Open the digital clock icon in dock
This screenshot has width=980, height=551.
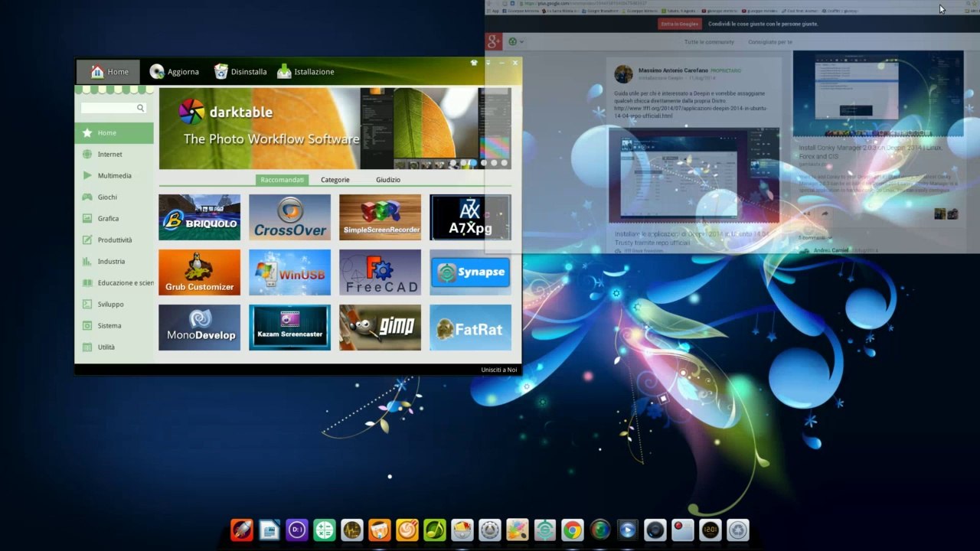[710, 530]
